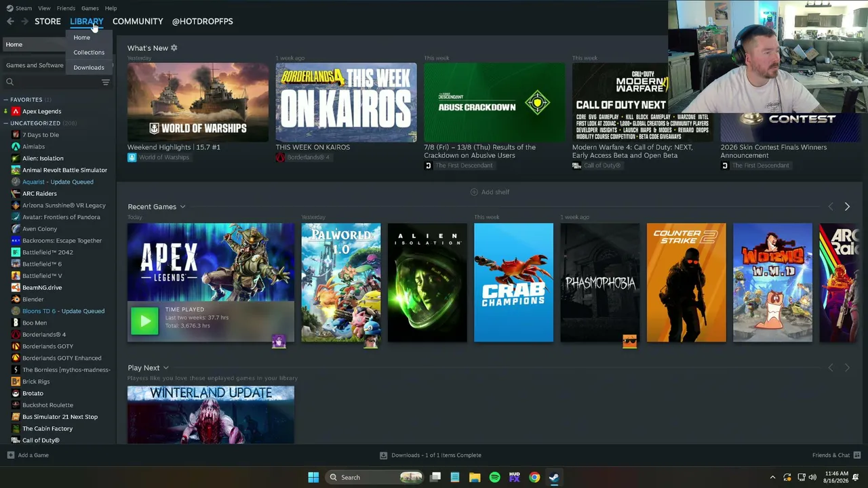Select Battlefield 2042 in the library list
This screenshot has width=868, height=488.
coord(47,252)
